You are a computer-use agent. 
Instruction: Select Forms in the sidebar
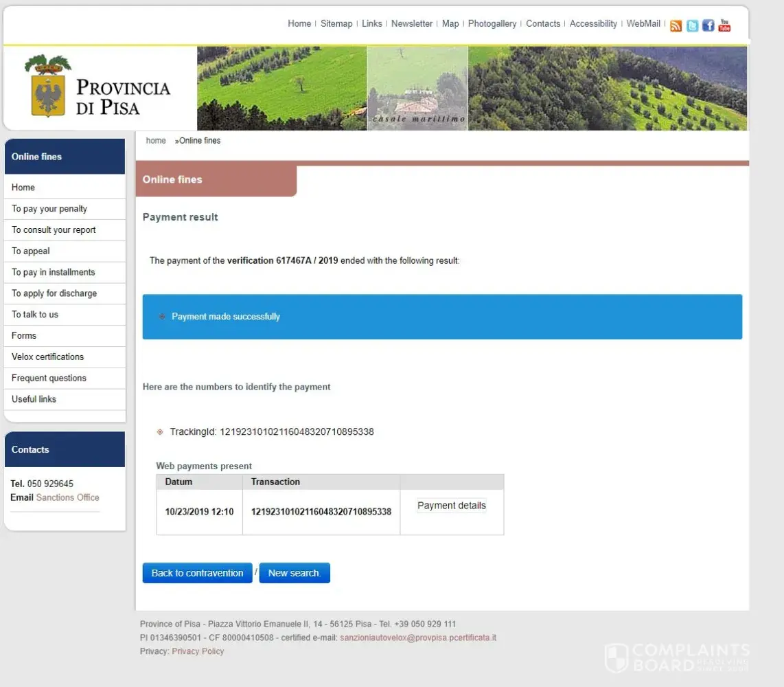[65, 335]
